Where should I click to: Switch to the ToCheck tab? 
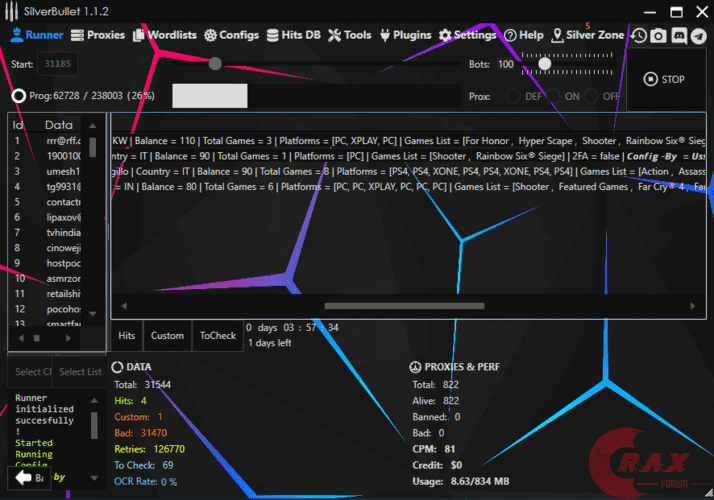(218, 336)
